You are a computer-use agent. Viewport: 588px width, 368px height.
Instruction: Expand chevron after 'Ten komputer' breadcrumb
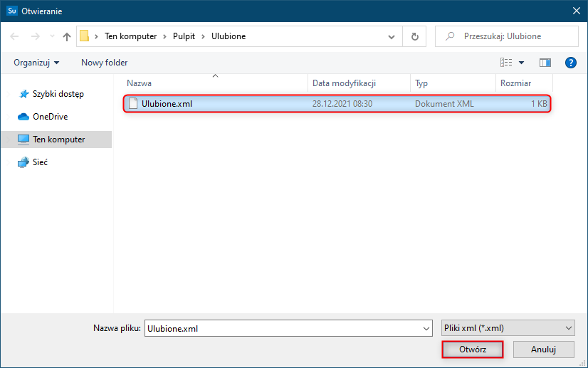click(x=164, y=36)
